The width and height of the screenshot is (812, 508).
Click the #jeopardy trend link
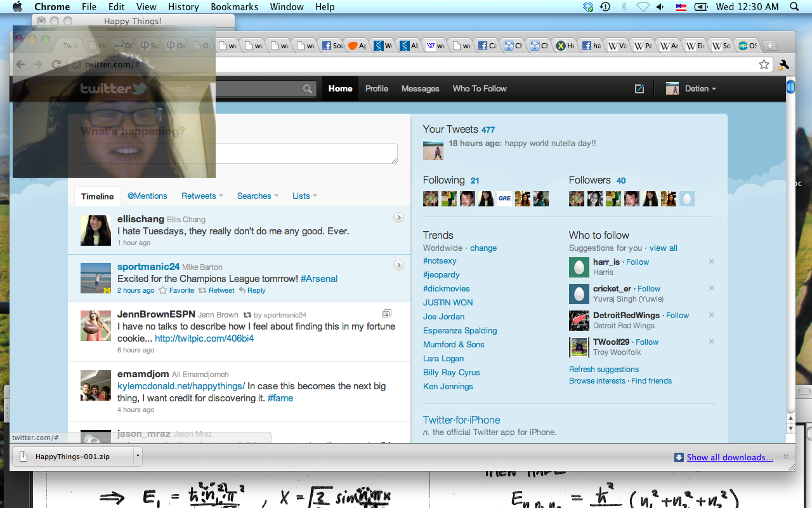click(441, 275)
